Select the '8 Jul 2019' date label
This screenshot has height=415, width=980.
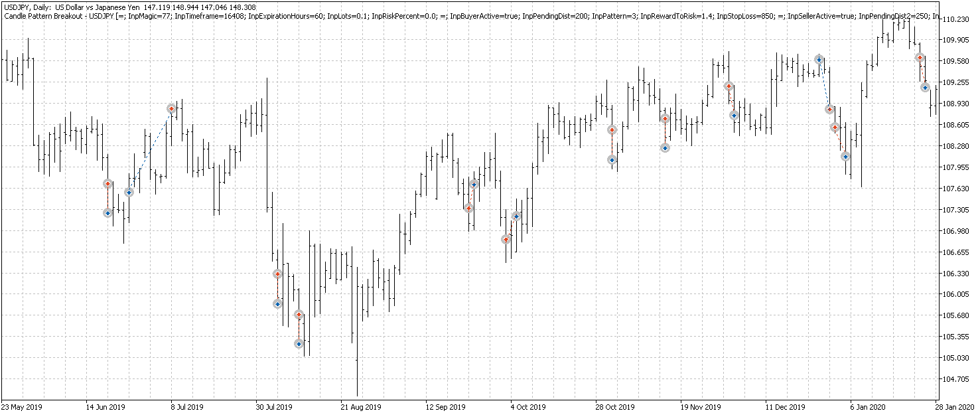tap(187, 407)
